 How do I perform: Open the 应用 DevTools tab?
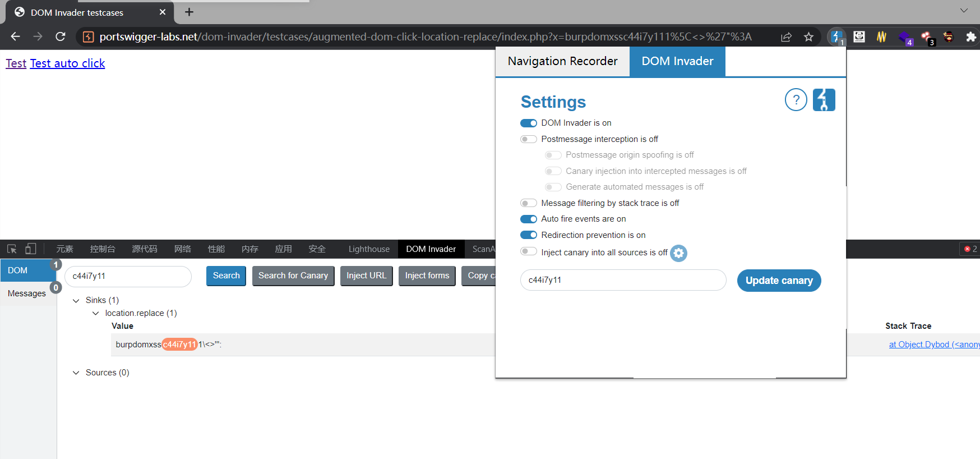click(x=284, y=249)
